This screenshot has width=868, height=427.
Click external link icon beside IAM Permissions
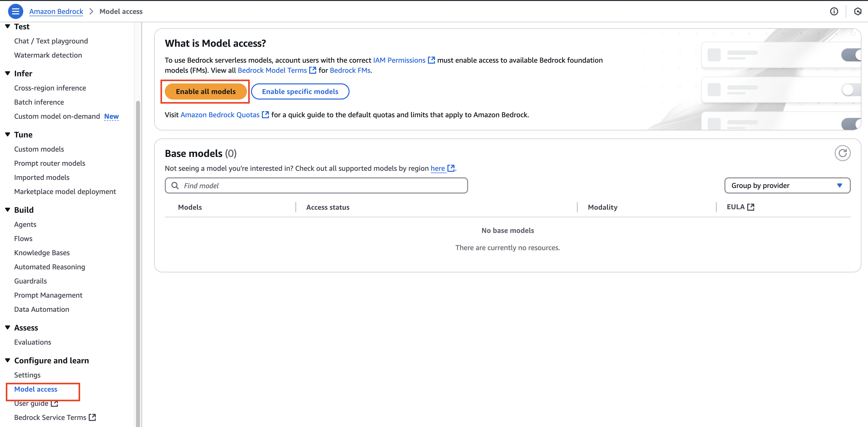click(x=431, y=60)
